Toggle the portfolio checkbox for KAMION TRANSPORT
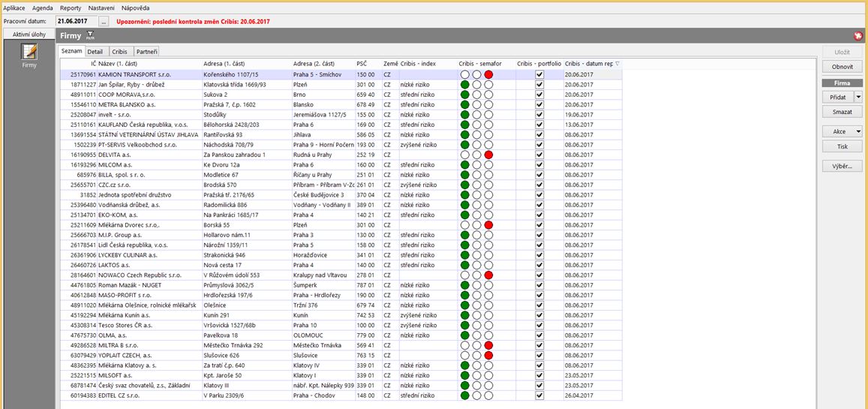 [x=539, y=75]
